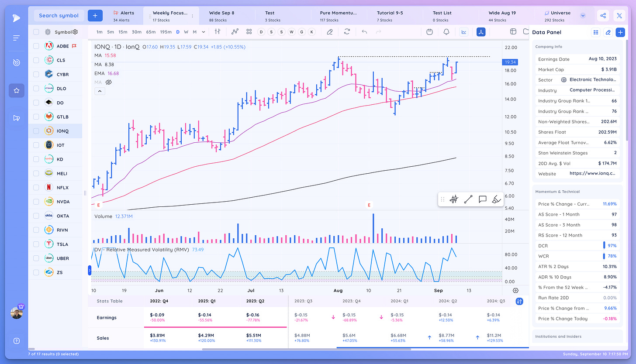Screen dimensions: 636x364
Task: Click the Data Panel blue plus button
Action: 620,32
